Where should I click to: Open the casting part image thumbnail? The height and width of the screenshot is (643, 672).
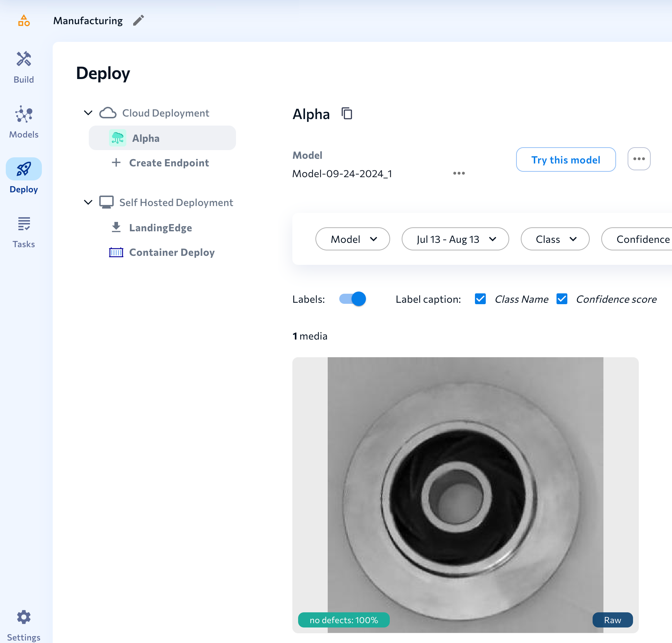point(465,494)
